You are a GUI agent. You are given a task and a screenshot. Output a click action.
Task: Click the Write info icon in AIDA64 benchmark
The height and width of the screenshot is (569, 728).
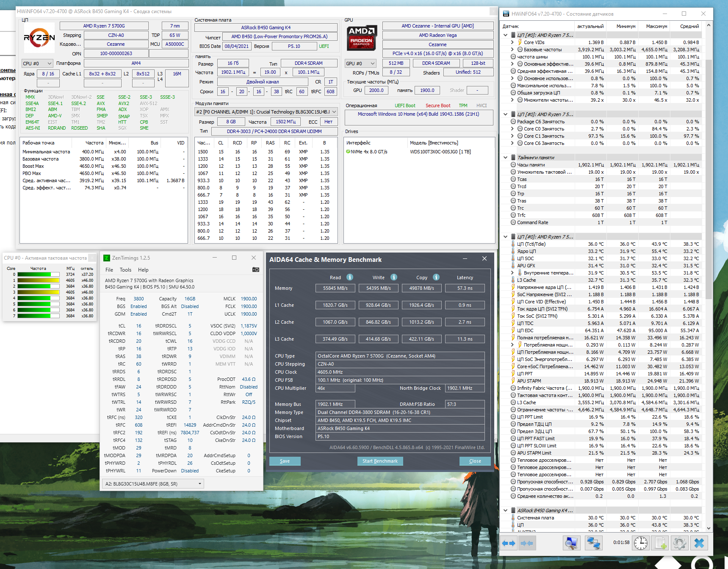pos(394,277)
